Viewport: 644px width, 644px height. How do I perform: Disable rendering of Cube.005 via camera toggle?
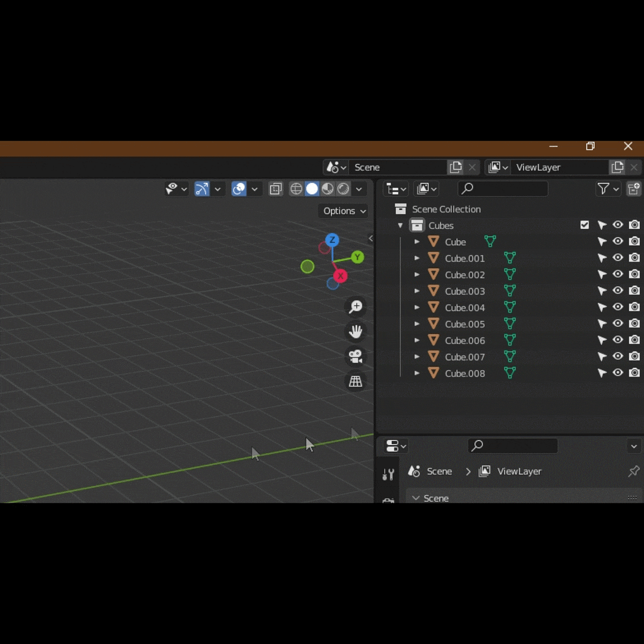coord(634,324)
